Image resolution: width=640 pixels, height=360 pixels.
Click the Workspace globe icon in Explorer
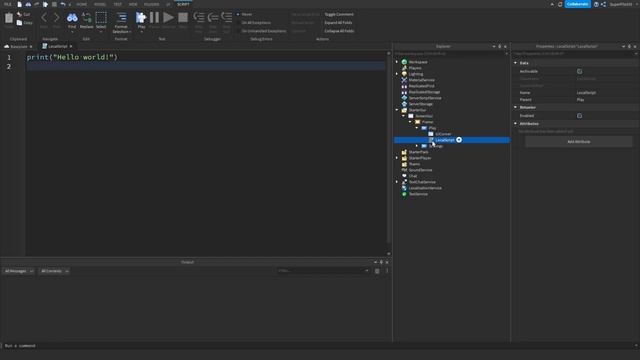click(404, 62)
